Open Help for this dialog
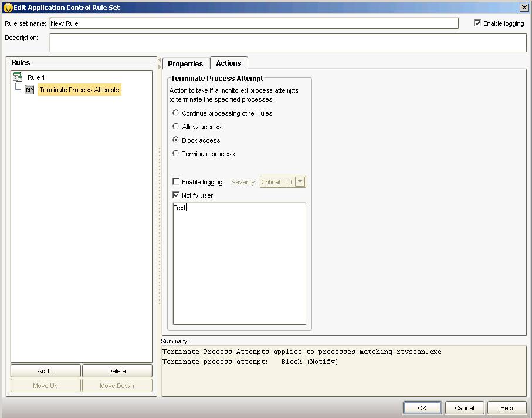Image resolution: width=532 pixels, height=418 pixels. click(507, 408)
